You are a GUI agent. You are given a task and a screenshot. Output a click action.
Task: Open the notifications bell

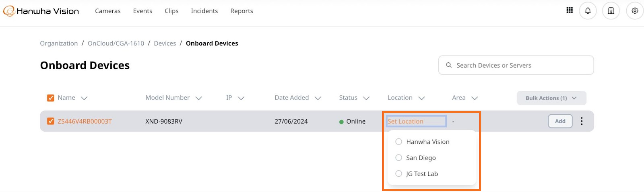588,11
